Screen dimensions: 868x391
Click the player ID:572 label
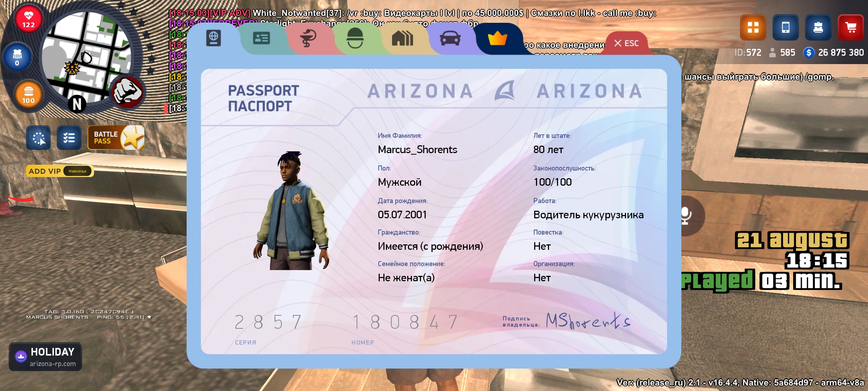748,52
